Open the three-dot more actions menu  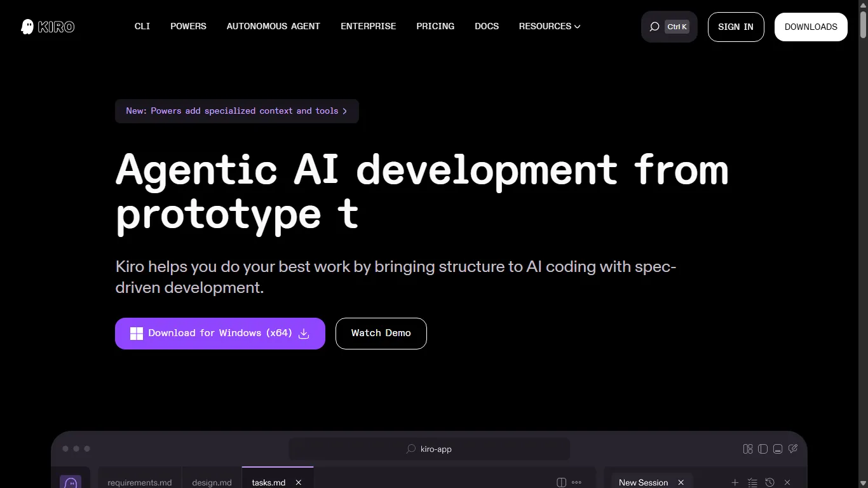pos(577,482)
